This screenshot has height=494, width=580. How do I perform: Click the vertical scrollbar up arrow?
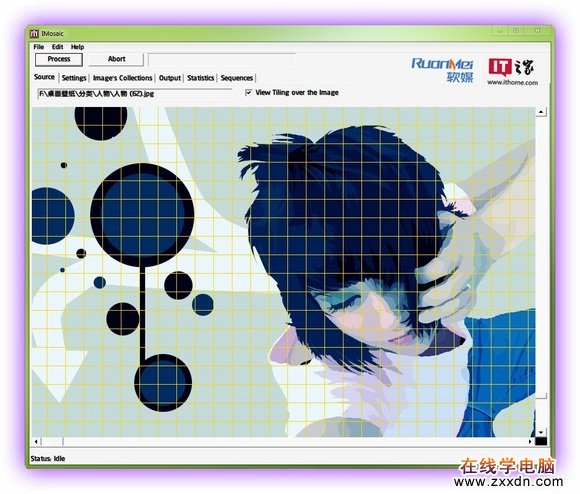[x=541, y=112]
